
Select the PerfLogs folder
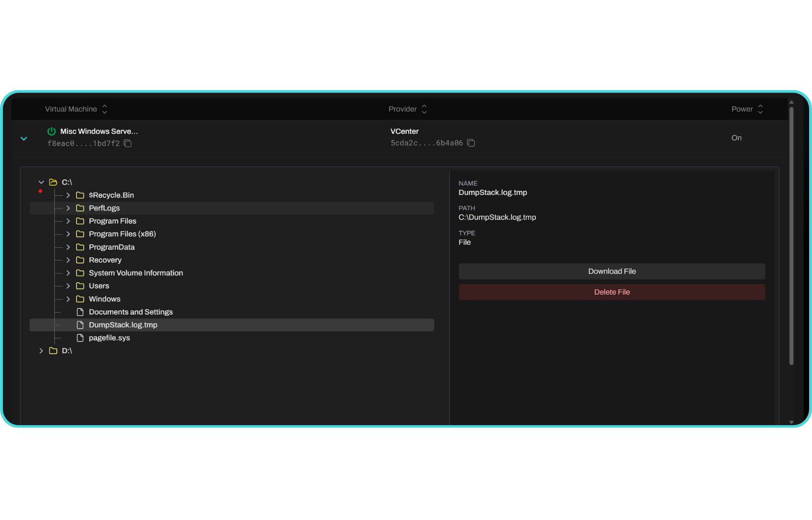click(x=104, y=208)
